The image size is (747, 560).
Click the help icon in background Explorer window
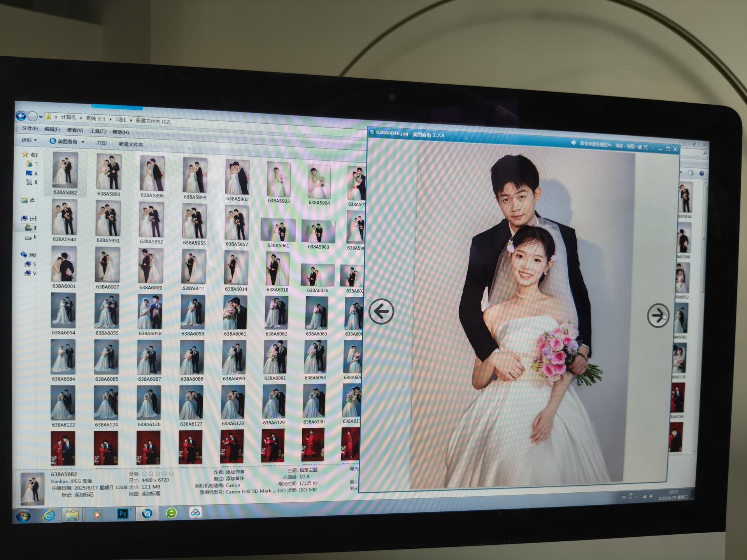point(701,173)
